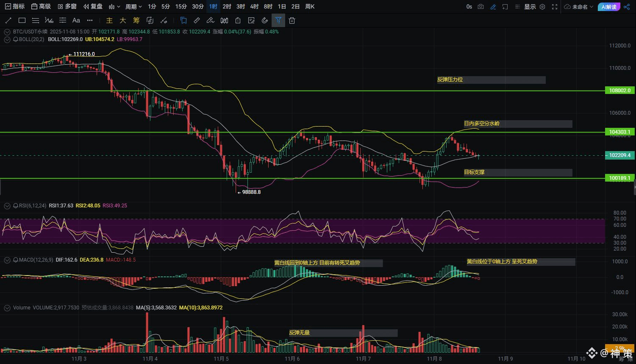
Task: Collapse the Volume indicator panel chevron
Action: (7, 308)
